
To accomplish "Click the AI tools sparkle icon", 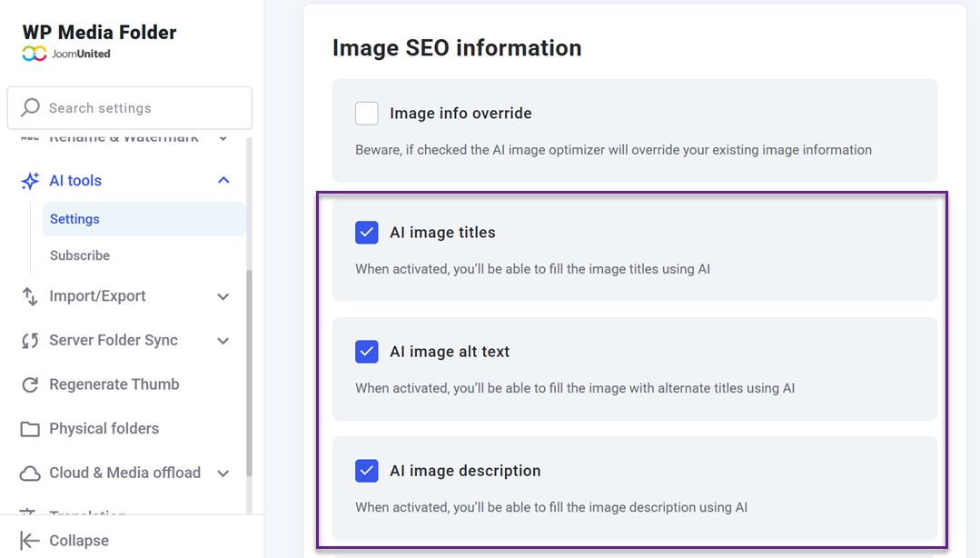I will tap(30, 181).
